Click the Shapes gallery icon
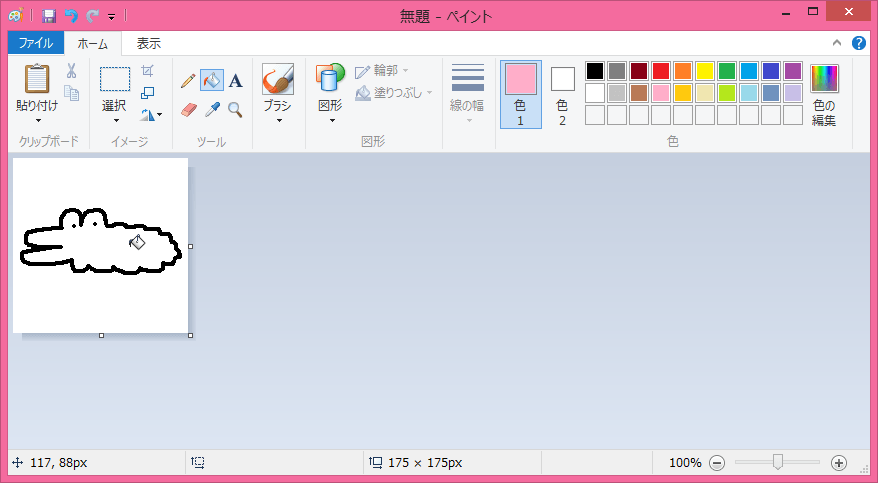The width and height of the screenshot is (878, 483). [330, 78]
